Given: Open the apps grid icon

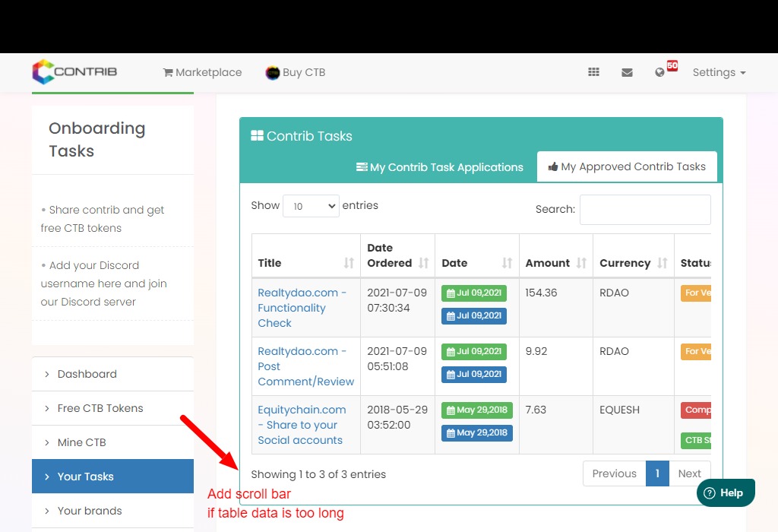Looking at the screenshot, I should coord(593,72).
